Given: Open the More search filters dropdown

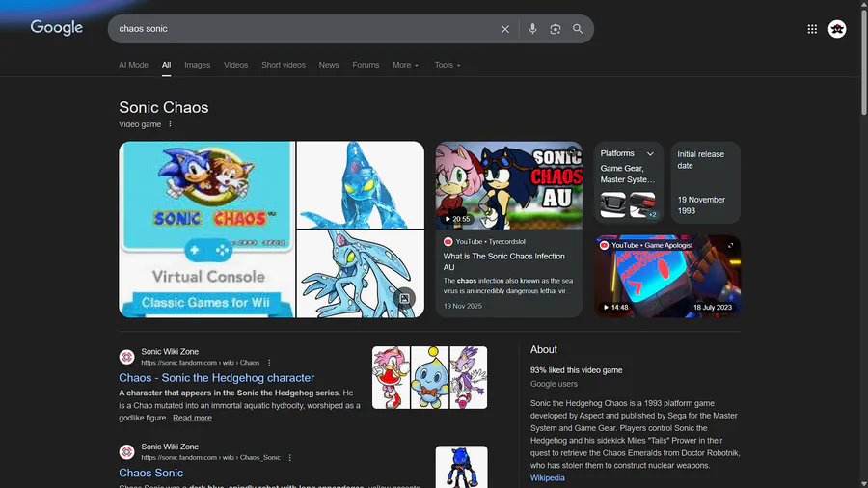Looking at the screenshot, I should click(x=405, y=65).
